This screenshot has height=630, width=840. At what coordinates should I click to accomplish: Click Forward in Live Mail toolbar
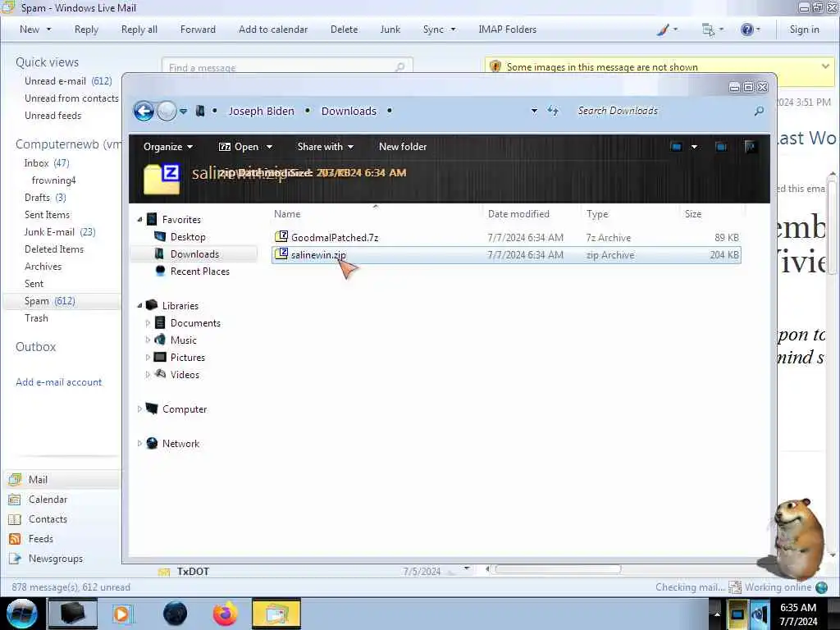pyautogui.click(x=198, y=30)
